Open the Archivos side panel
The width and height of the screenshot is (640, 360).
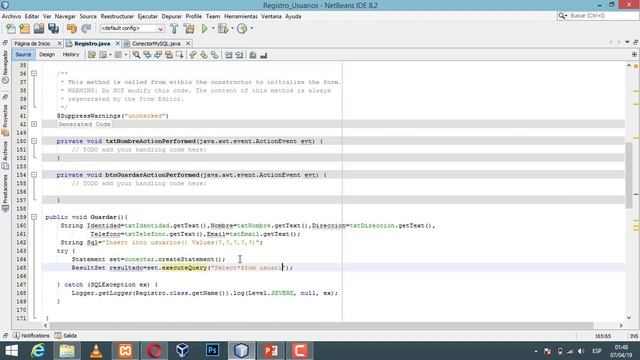click(x=5, y=155)
